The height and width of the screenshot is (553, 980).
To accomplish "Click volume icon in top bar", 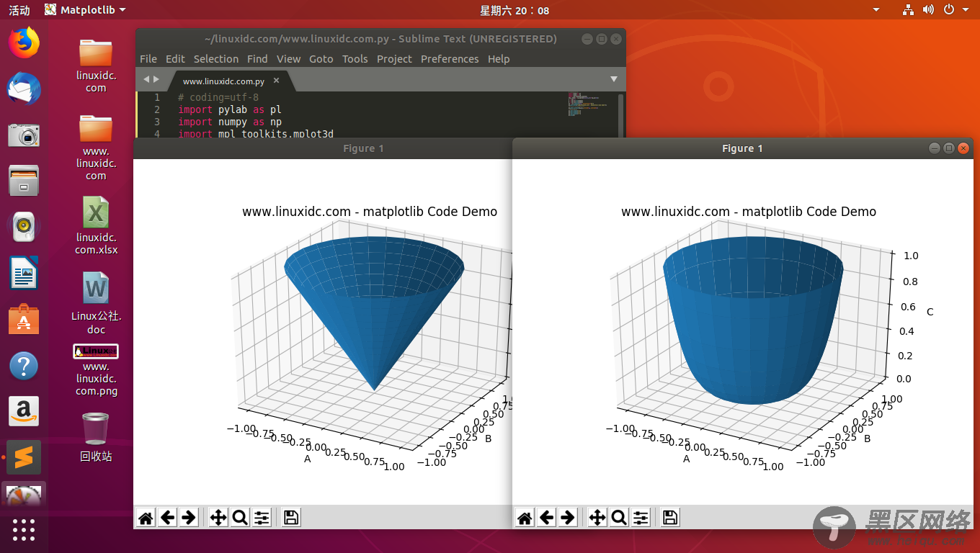I will [928, 10].
